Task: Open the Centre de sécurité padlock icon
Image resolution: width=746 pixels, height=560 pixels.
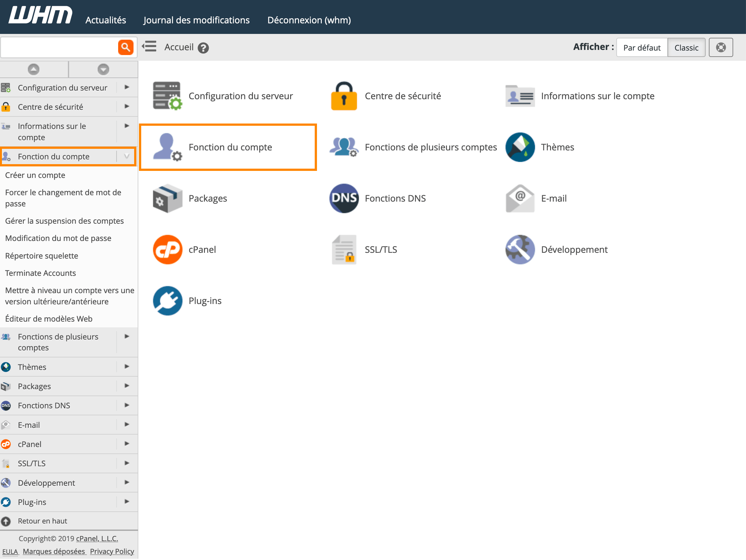Action: coord(344,96)
